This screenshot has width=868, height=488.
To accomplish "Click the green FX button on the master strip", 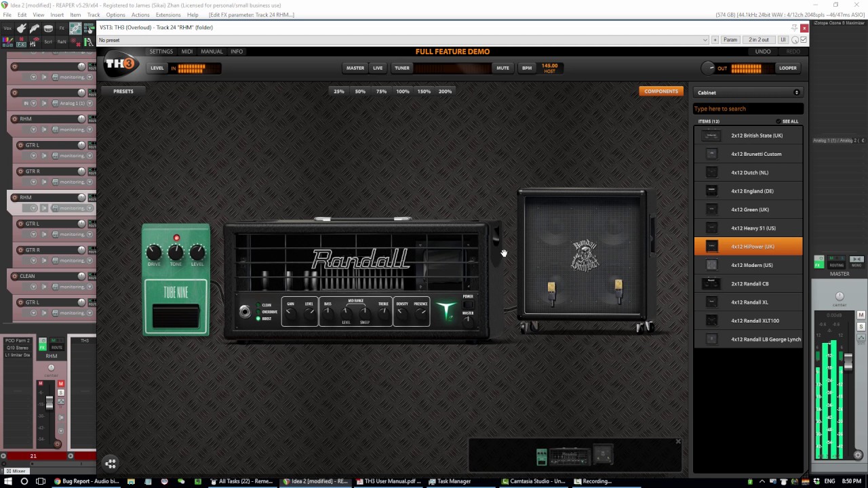I will point(819,262).
